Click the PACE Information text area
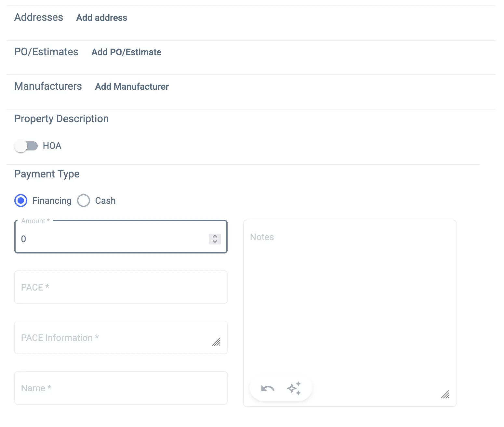The width and height of the screenshot is (504, 427). click(x=114, y=338)
